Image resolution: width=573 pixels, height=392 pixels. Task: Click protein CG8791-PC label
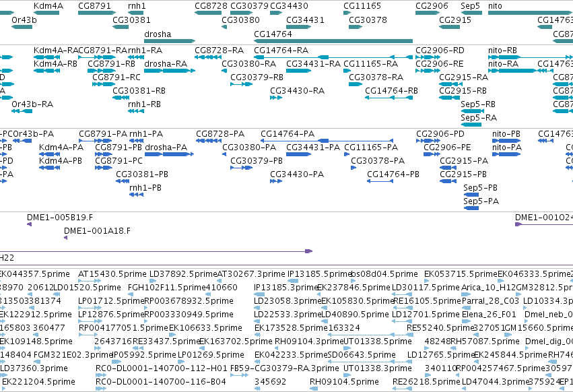click(x=119, y=161)
